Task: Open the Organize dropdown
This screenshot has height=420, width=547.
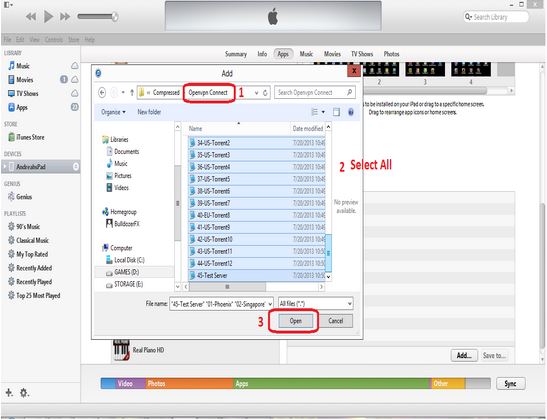Action: point(113,112)
